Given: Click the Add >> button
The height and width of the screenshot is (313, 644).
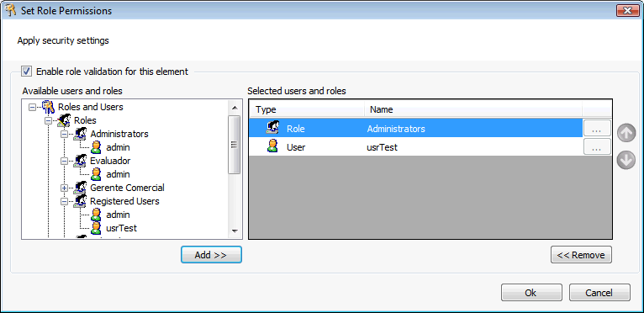Looking at the screenshot, I should point(211,255).
